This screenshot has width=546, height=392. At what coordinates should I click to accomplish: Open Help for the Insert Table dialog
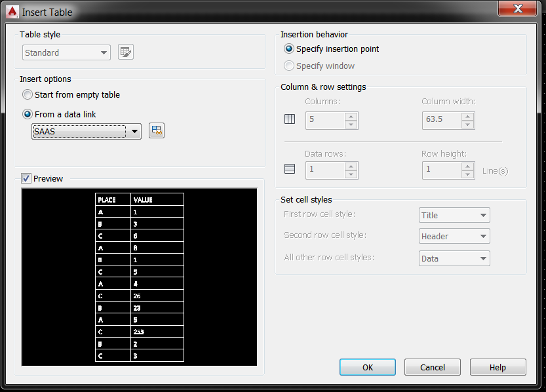click(x=497, y=367)
